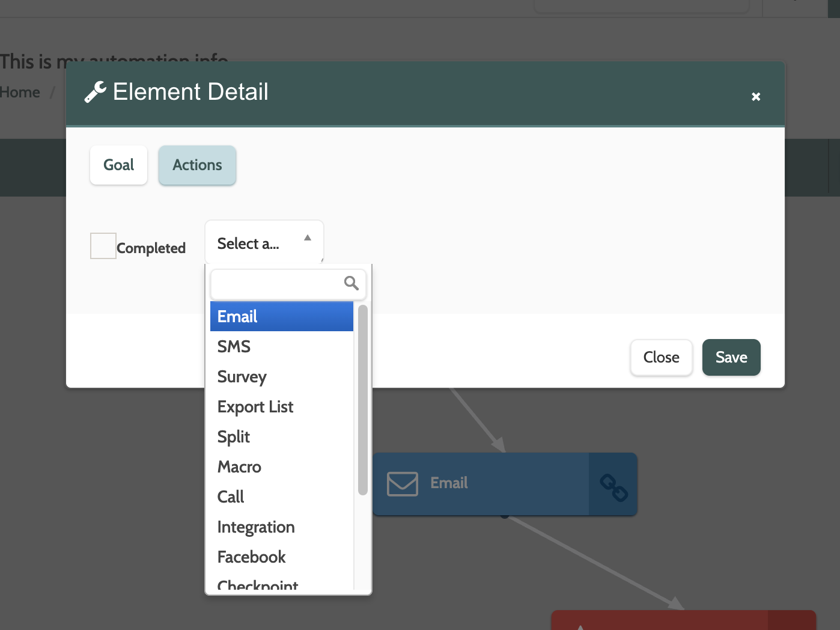Click the magnifier icon in the dropdown search
Screen dimensions: 840x630
pyautogui.click(x=352, y=283)
